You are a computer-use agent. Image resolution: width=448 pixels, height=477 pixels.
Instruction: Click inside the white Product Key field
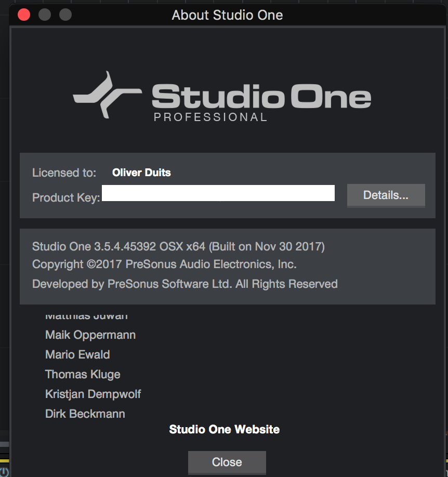coord(218,193)
